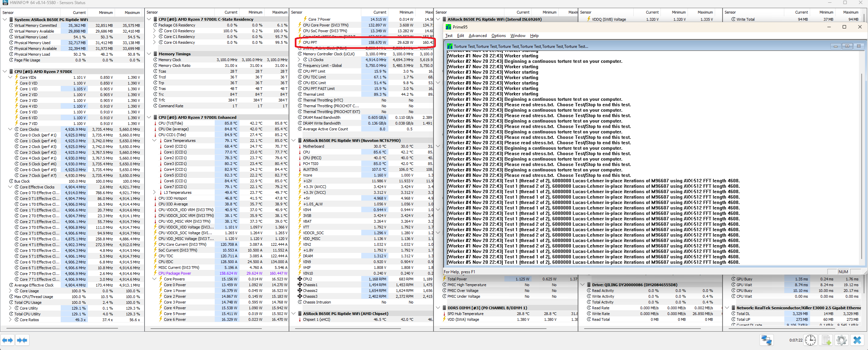Screen dimensions: 868x350
Task: Minimize the Torture Test child window
Action: tap(835, 46)
